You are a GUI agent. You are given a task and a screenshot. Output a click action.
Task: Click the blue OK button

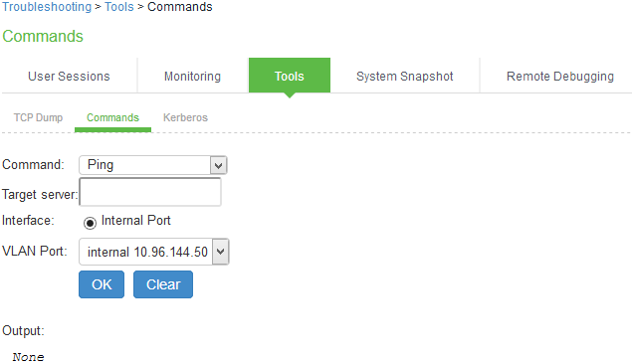click(x=102, y=284)
